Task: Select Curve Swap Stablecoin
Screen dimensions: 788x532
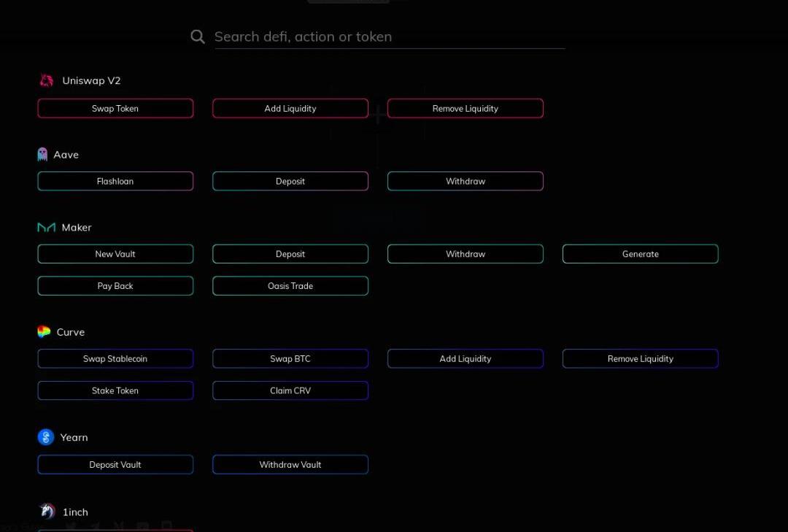Action: (115, 358)
